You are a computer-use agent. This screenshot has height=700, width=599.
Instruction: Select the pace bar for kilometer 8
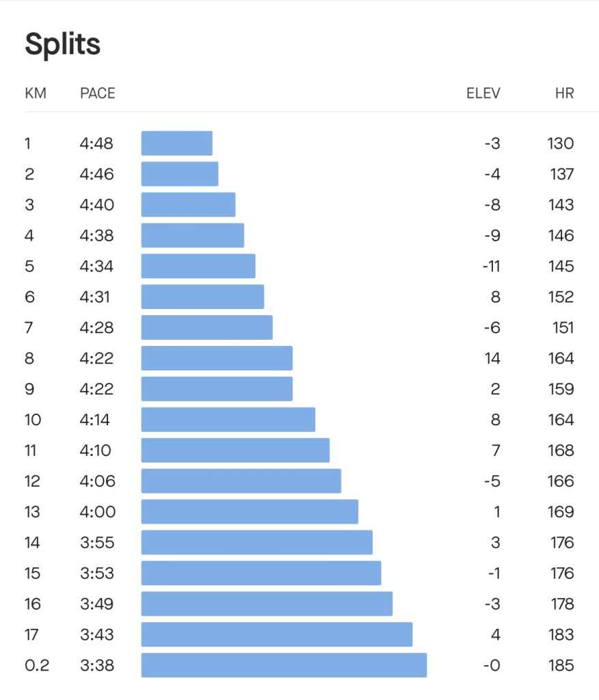(x=217, y=358)
